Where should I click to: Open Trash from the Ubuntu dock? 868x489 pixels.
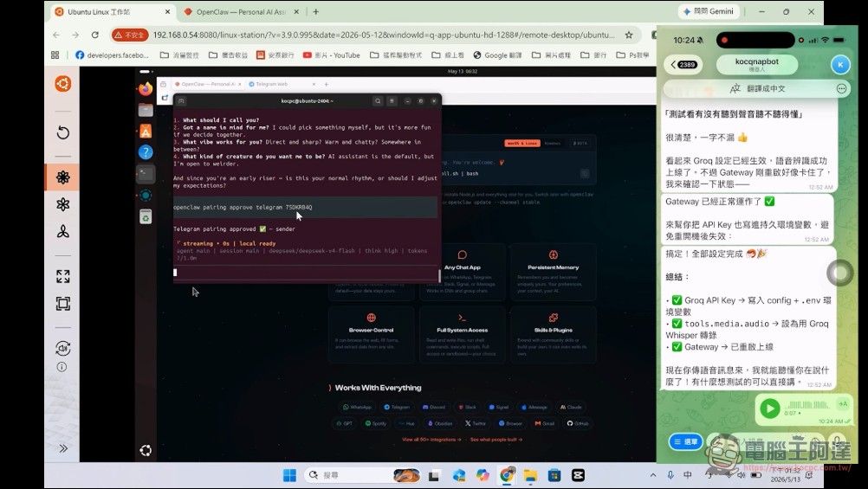click(146, 217)
